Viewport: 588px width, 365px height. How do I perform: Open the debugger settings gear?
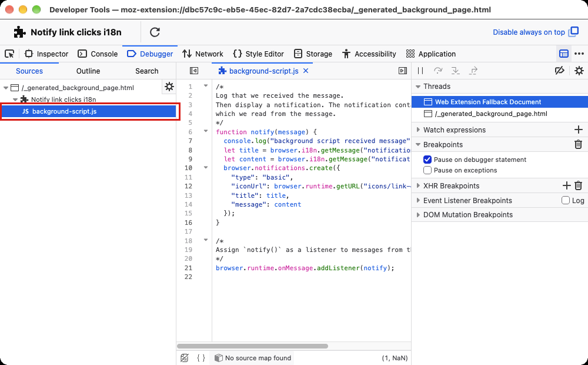coord(579,71)
